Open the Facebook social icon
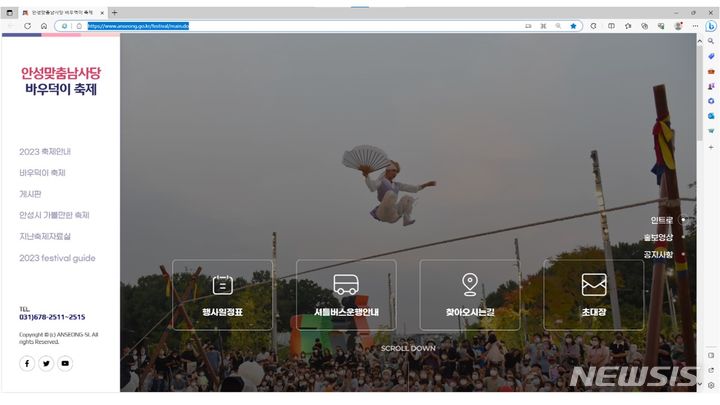The width and height of the screenshot is (720, 405). pyautogui.click(x=27, y=363)
